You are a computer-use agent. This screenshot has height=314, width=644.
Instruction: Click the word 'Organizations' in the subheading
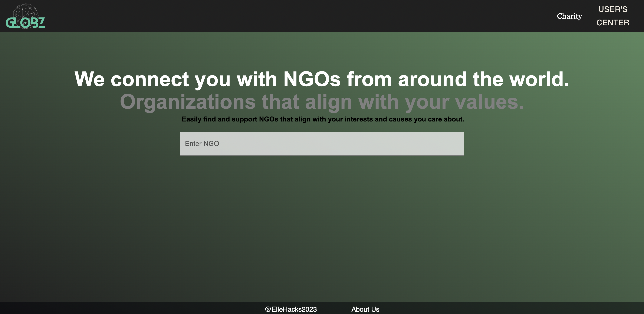tap(188, 102)
